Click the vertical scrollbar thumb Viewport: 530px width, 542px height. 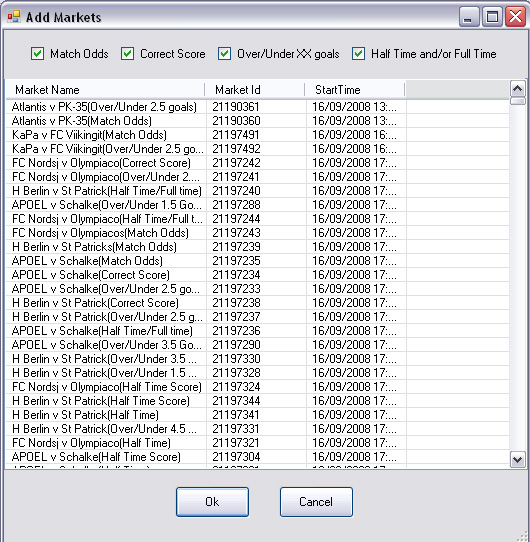(x=517, y=101)
